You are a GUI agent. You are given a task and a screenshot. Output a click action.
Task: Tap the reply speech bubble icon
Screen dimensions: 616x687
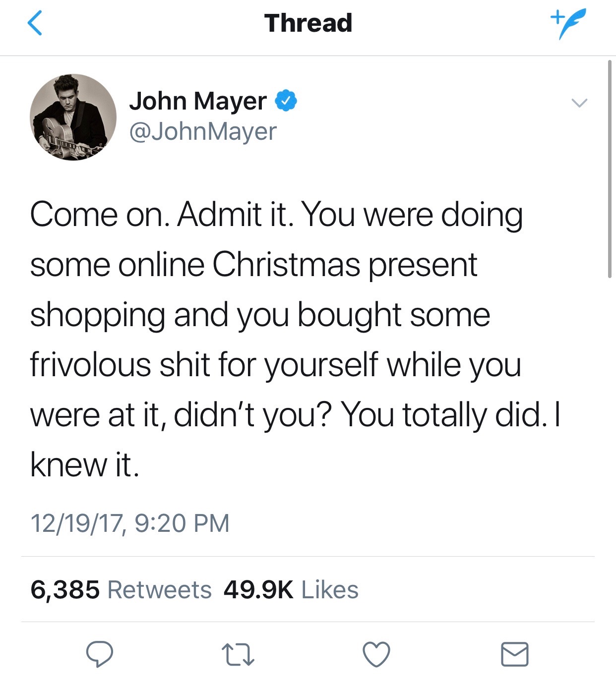100,654
